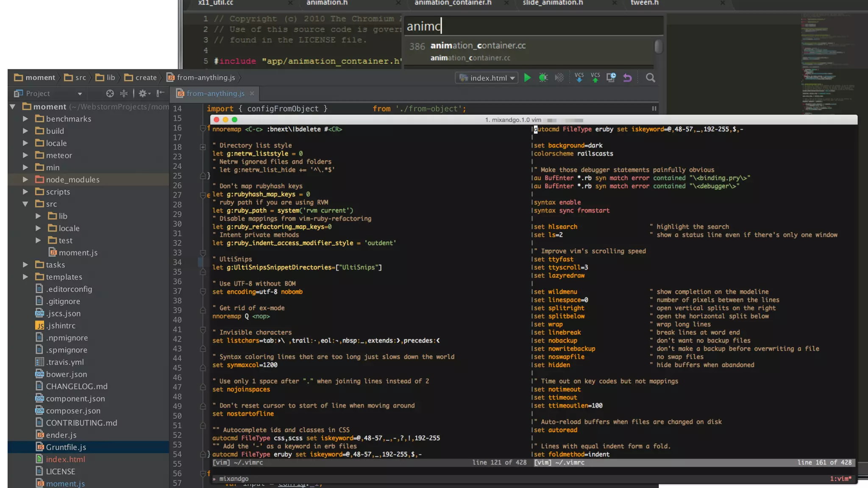Click the VCS update project icon
Image resolution: width=868 pixels, height=488 pixels.
click(x=579, y=78)
